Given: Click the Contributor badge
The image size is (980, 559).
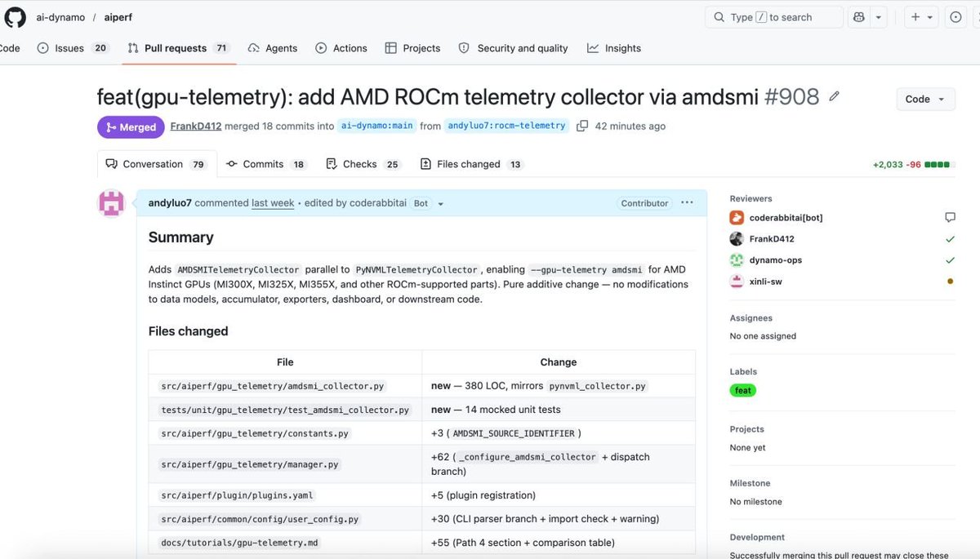Looking at the screenshot, I should (x=644, y=203).
